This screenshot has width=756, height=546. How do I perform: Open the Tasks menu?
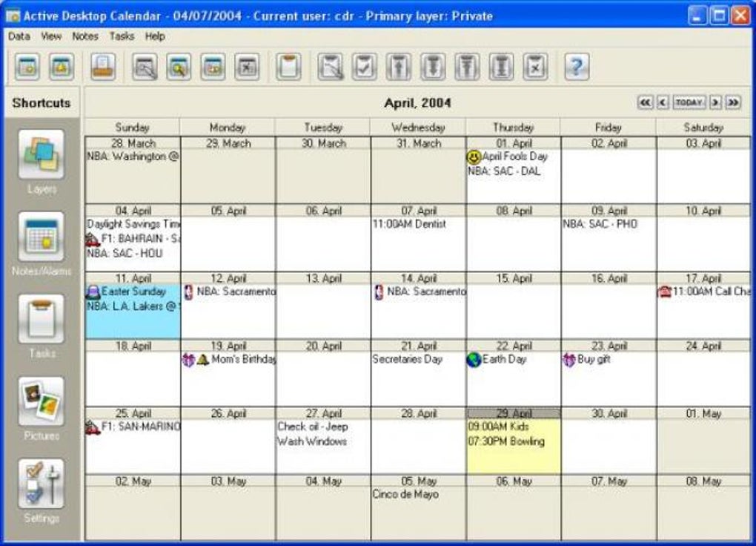pyautogui.click(x=122, y=36)
